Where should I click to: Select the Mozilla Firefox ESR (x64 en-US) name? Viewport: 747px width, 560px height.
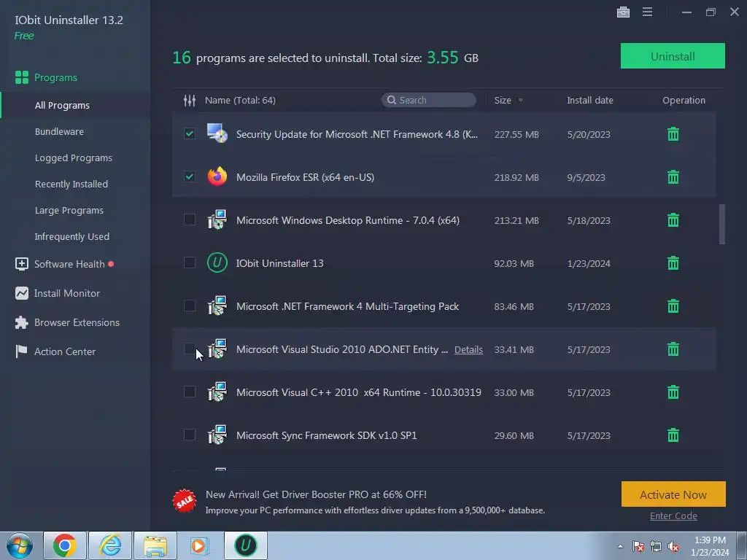(x=305, y=177)
